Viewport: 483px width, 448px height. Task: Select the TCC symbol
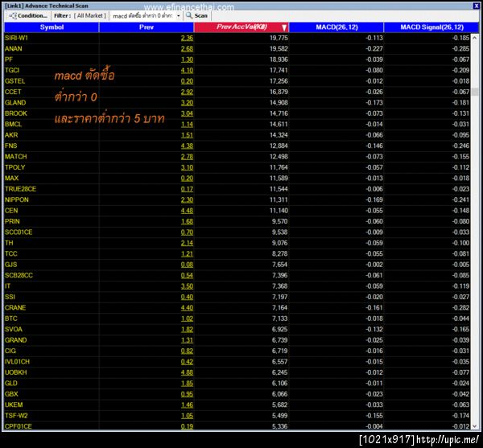point(10,253)
